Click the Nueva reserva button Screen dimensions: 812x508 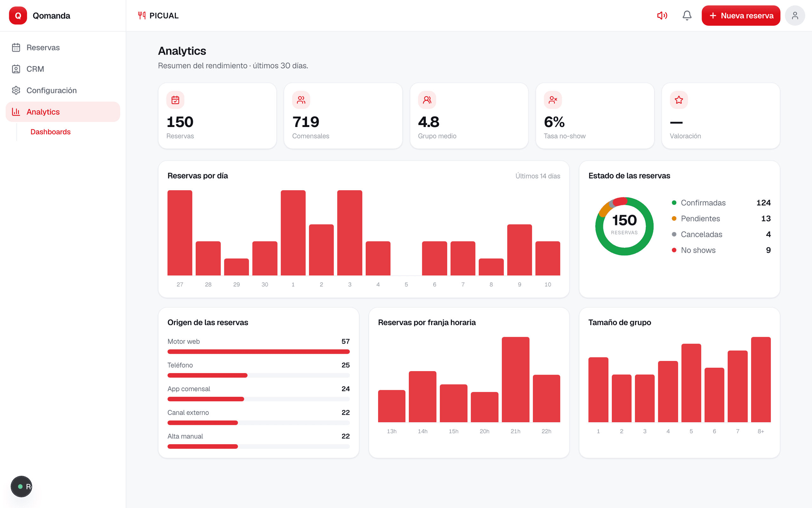pyautogui.click(x=741, y=16)
